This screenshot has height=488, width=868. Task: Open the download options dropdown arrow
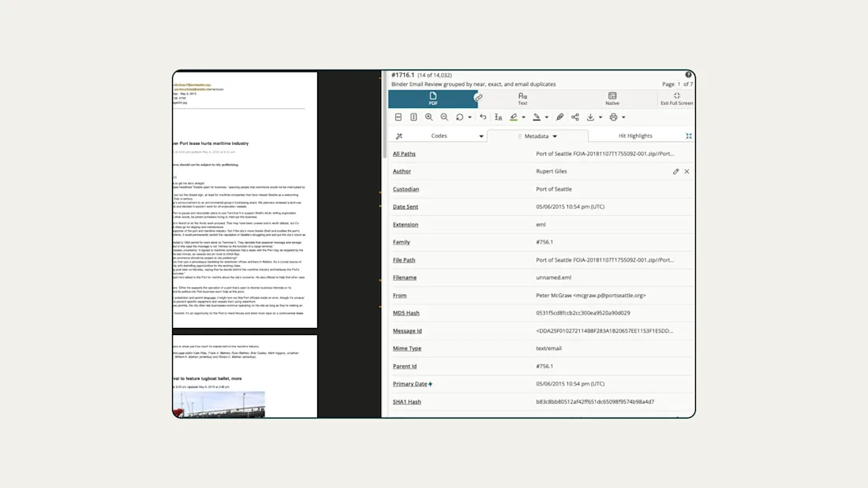pos(600,117)
